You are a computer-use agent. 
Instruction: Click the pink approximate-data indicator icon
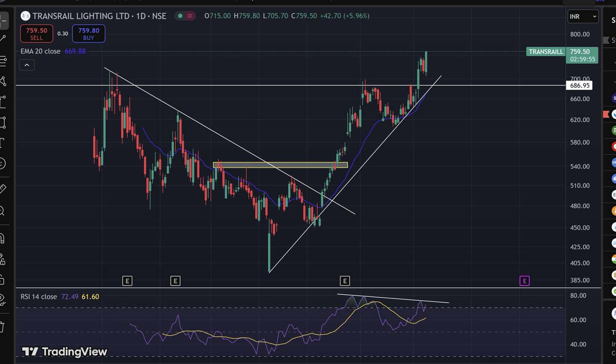coord(190,16)
